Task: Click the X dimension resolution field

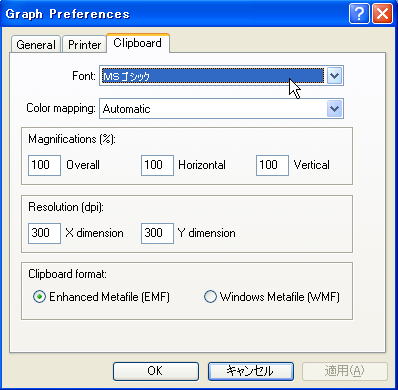Action: [x=44, y=233]
